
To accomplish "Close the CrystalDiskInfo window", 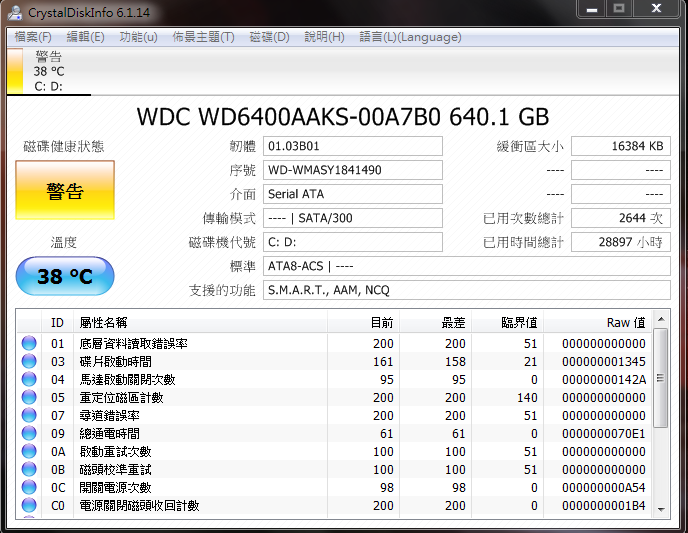I will click(x=656, y=9).
